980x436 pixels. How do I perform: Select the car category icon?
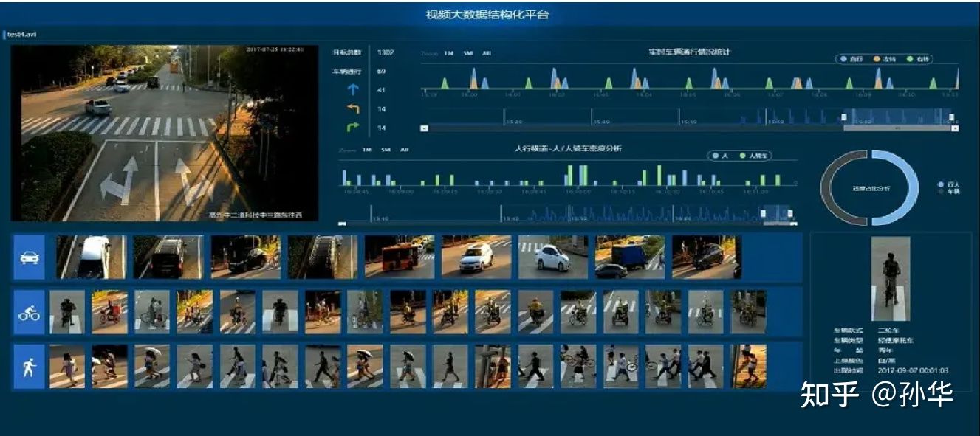tap(29, 257)
